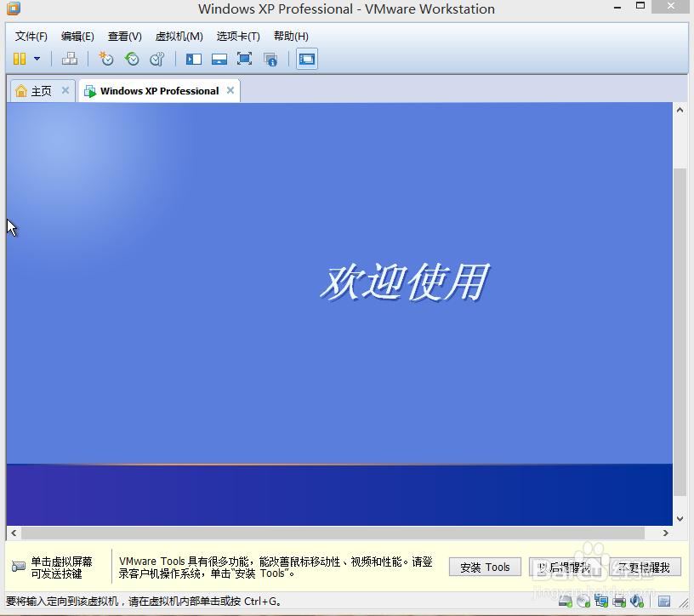Click the hard disk status icon

point(566,601)
